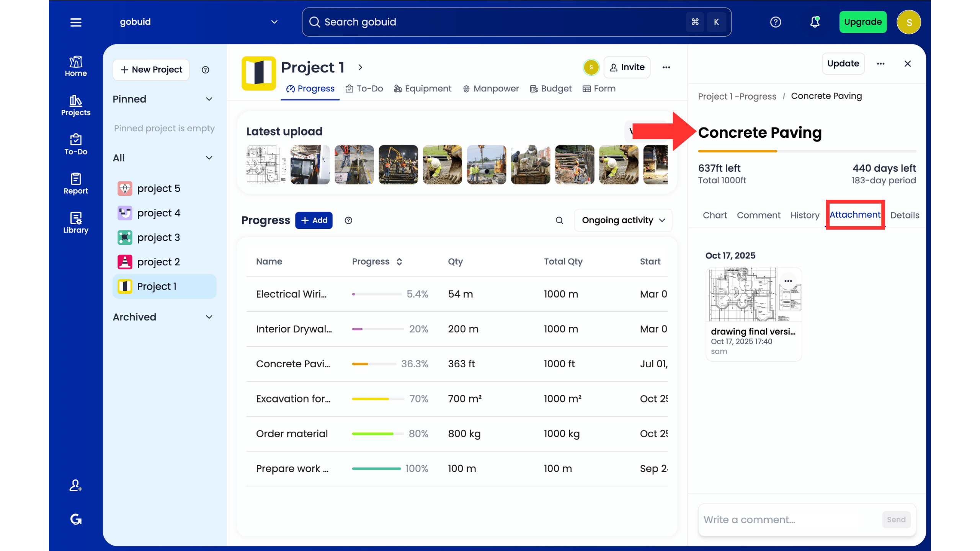This screenshot has width=980, height=551.
Task: Collapse the Pinned section
Action: point(209,99)
